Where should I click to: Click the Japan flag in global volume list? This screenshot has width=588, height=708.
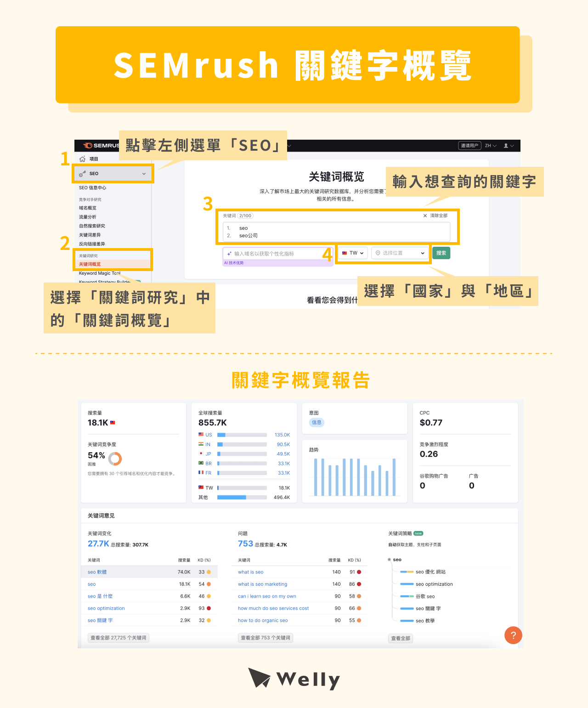click(x=201, y=453)
